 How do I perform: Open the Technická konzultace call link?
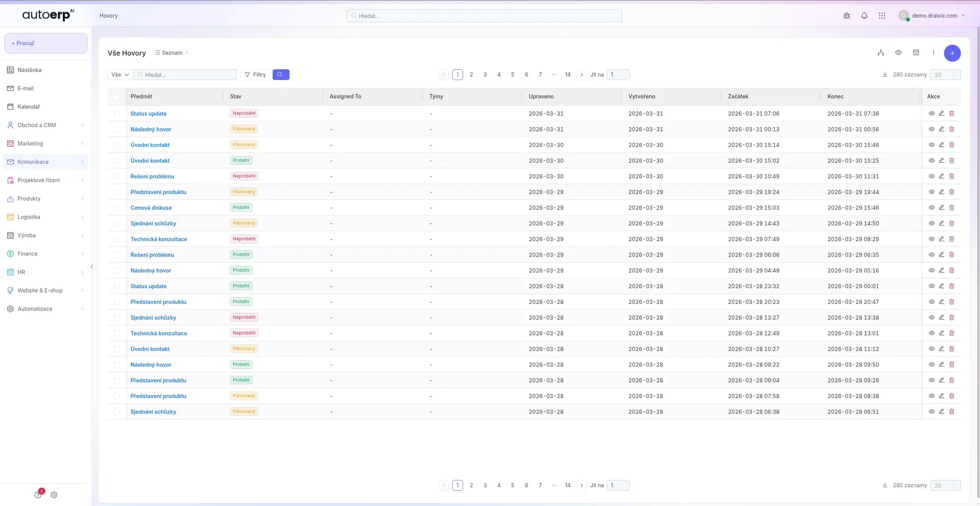(159, 239)
